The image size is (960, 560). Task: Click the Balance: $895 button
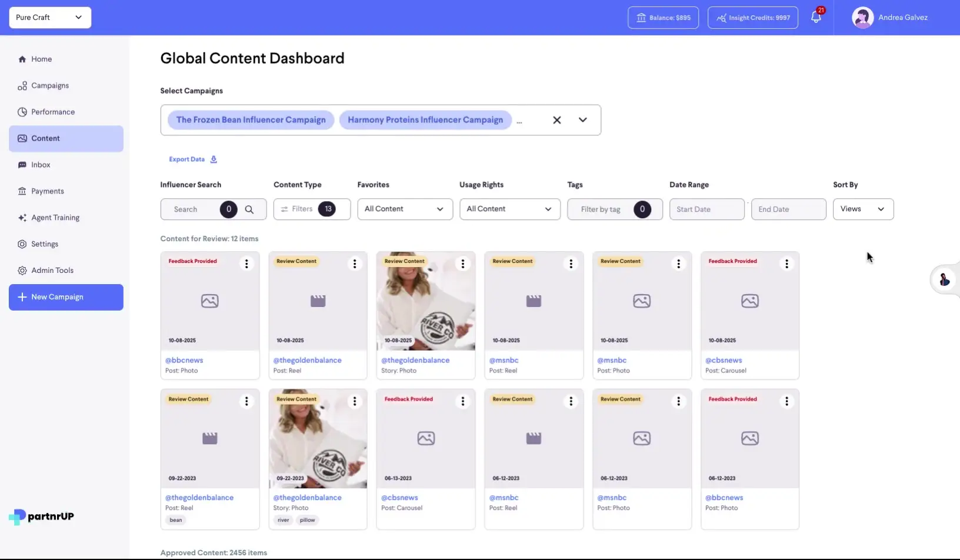(663, 18)
